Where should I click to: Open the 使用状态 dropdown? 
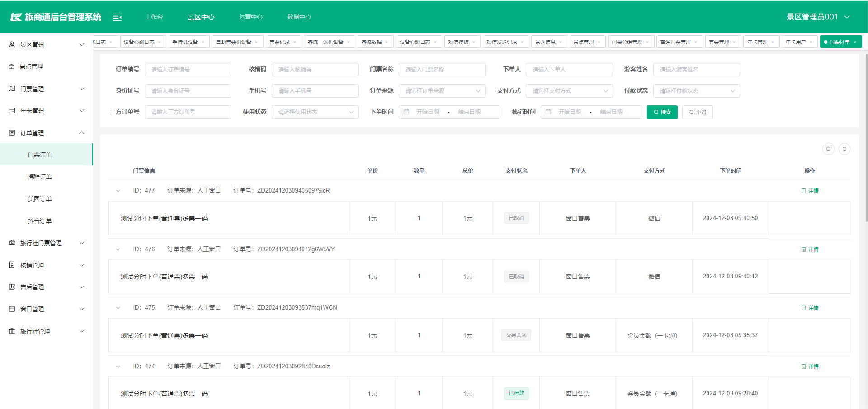click(x=315, y=112)
